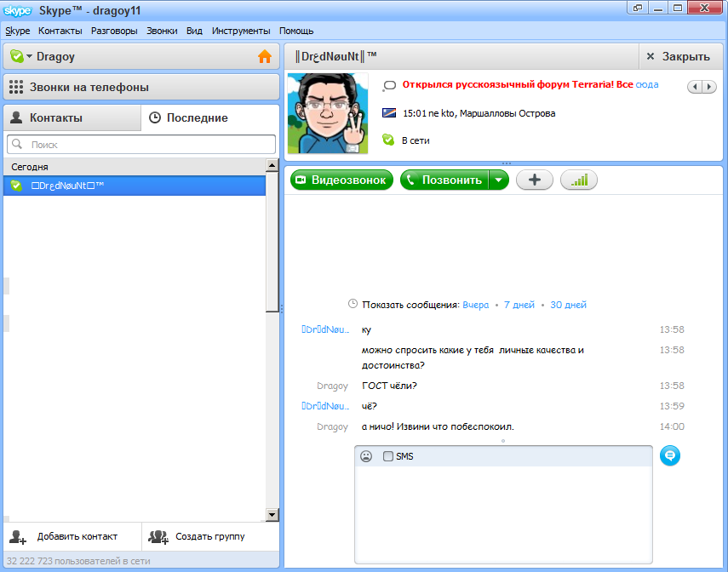Click the message 'ГОСТ чёли?'

click(x=389, y=386)
